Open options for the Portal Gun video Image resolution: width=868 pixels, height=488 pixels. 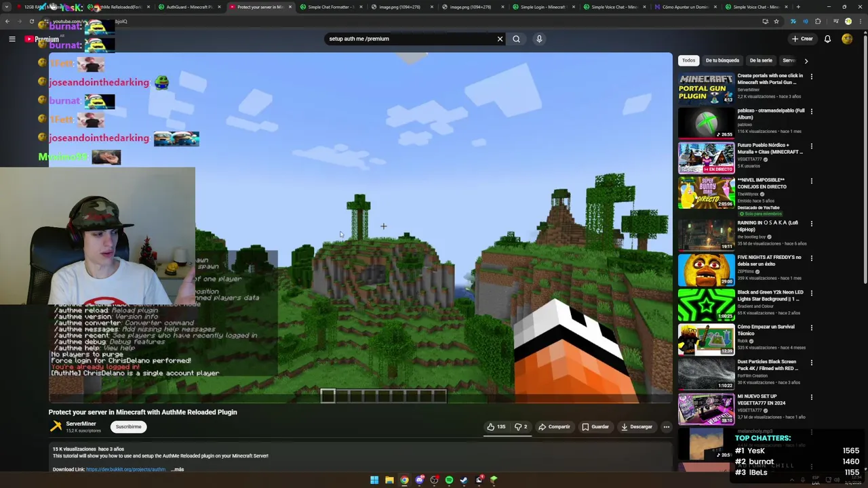click(x=811, y=77)
